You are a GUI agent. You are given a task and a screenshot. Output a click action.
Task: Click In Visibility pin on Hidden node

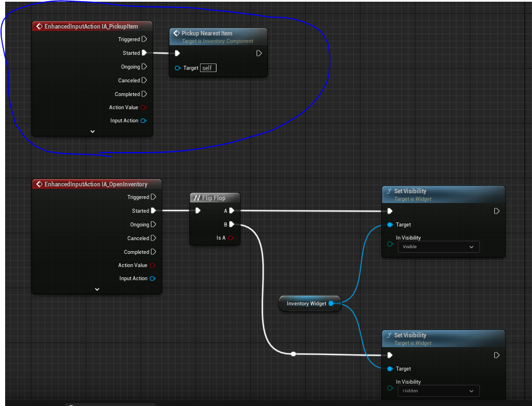coord(390,388)
